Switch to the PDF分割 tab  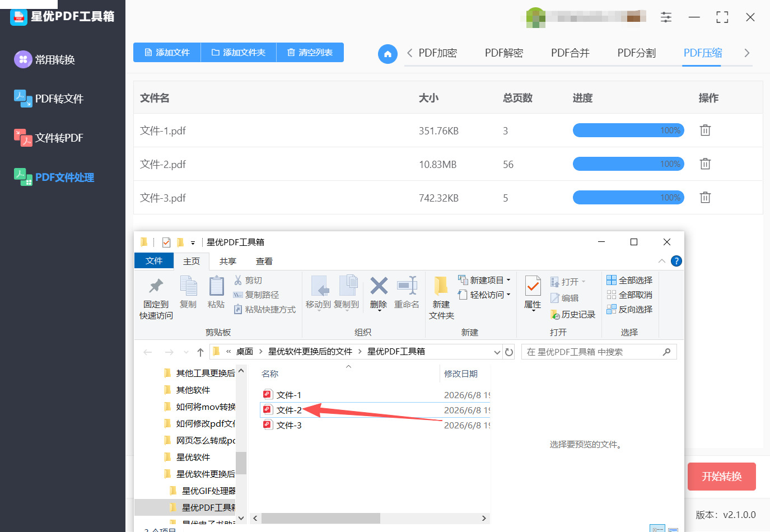(637, 53)
